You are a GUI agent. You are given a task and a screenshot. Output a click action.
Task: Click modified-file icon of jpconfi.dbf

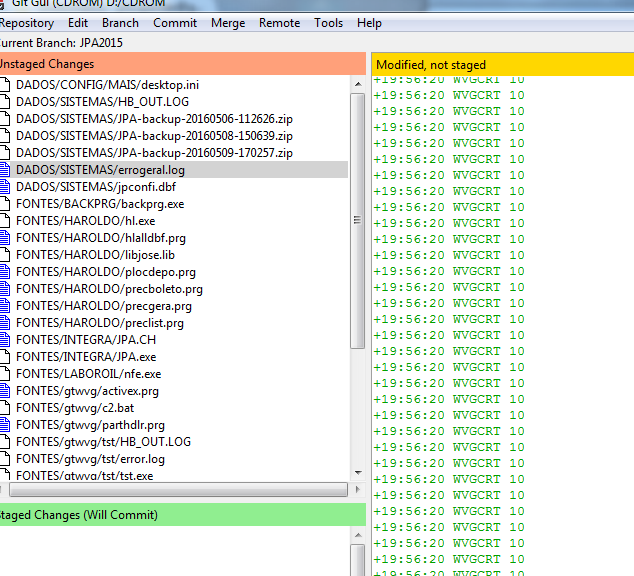click(4, 187)
